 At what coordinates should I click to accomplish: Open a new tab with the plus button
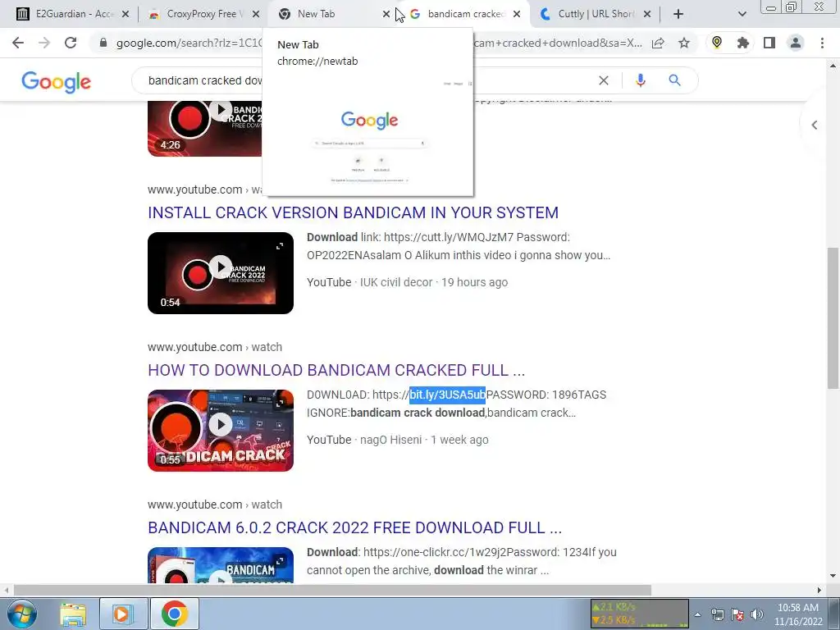(678, 14)
